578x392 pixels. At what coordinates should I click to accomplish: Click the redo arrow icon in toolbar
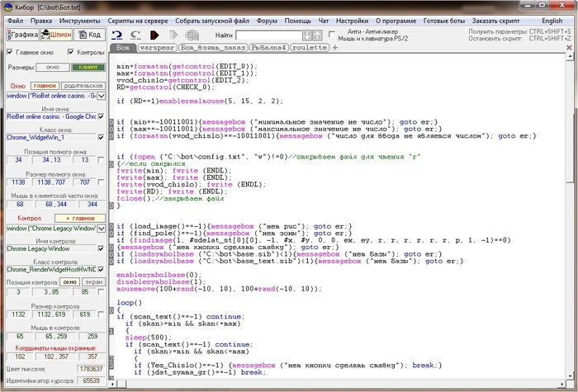(x=136, y=35)
